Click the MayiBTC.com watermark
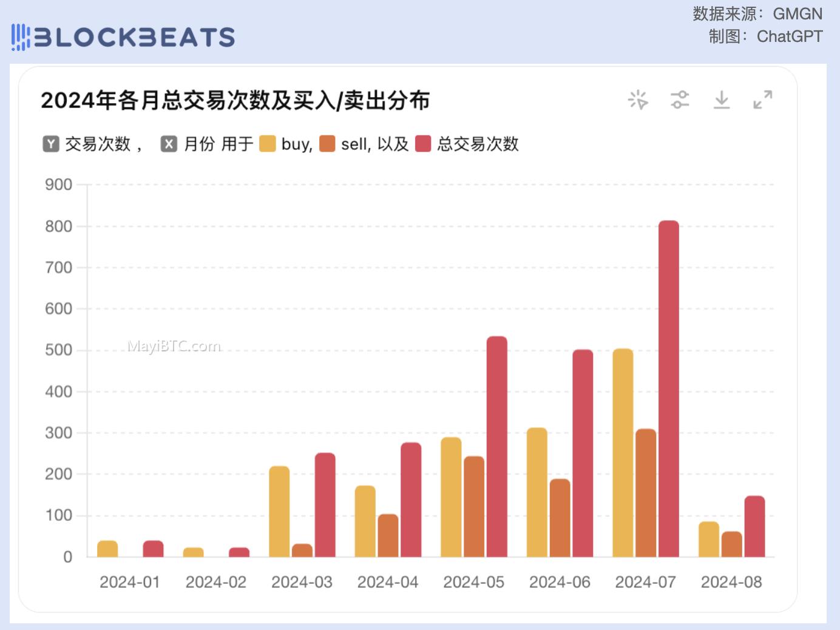840x630 pixels. tap(174, 346)
